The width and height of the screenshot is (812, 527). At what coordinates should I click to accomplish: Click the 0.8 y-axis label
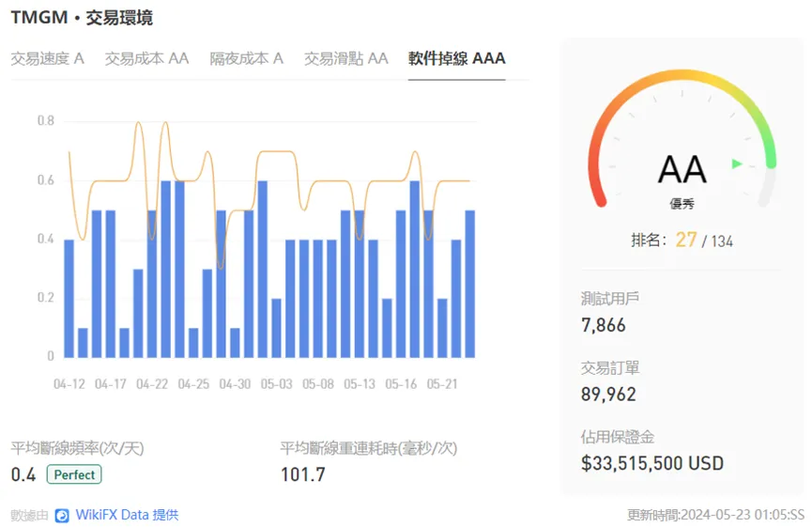point(46,121)
